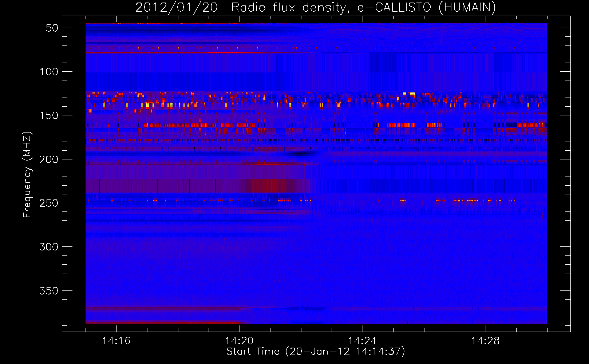Click the 14:24 time tick label
Image resolution: width=589 pixels, height=364 pixels.
(x=362, y=341)
